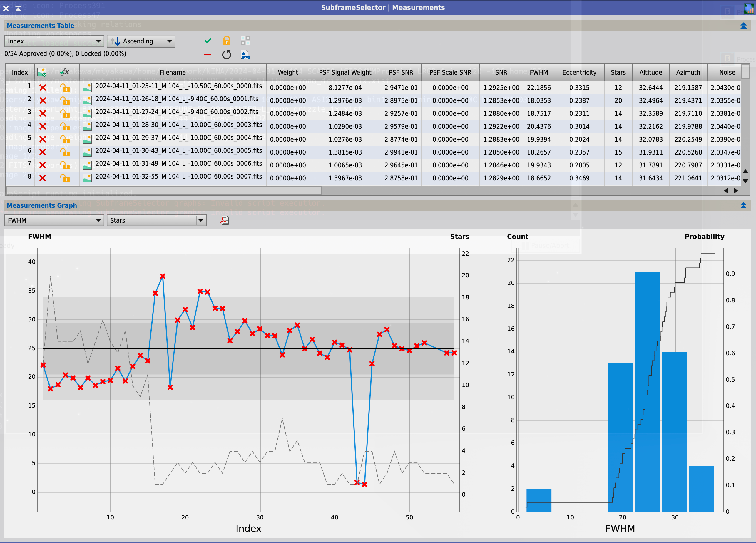The width and height of the screenshot is (756, 543).
Task: Toggle approval X for row 3
Action: click(x=43, y=114)
